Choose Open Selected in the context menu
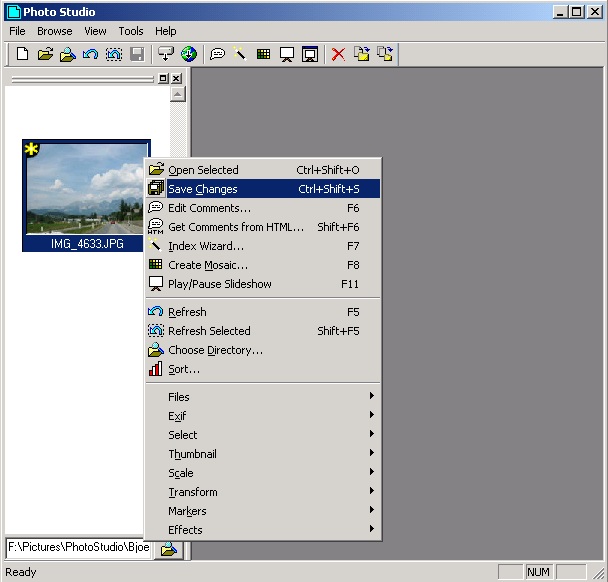The width and height of the screenshot is (608, 582). pyautogui.click(x=263, y=170)
